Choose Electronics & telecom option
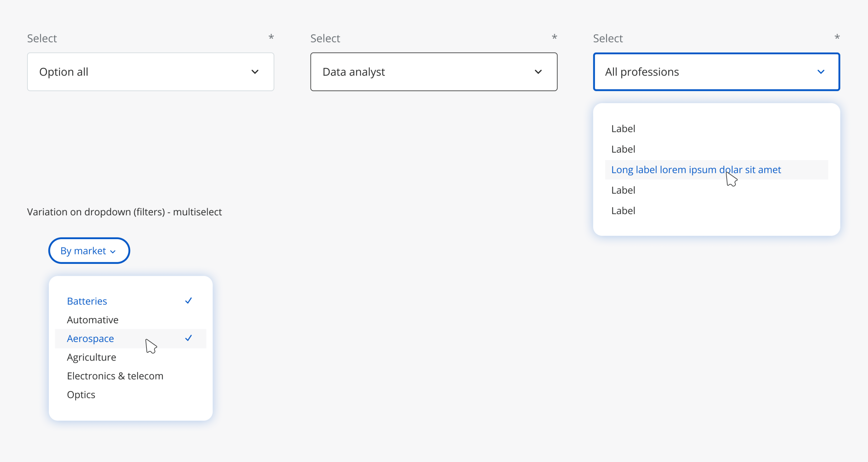Viewport: 868px width, 462px height. [115, 376]
